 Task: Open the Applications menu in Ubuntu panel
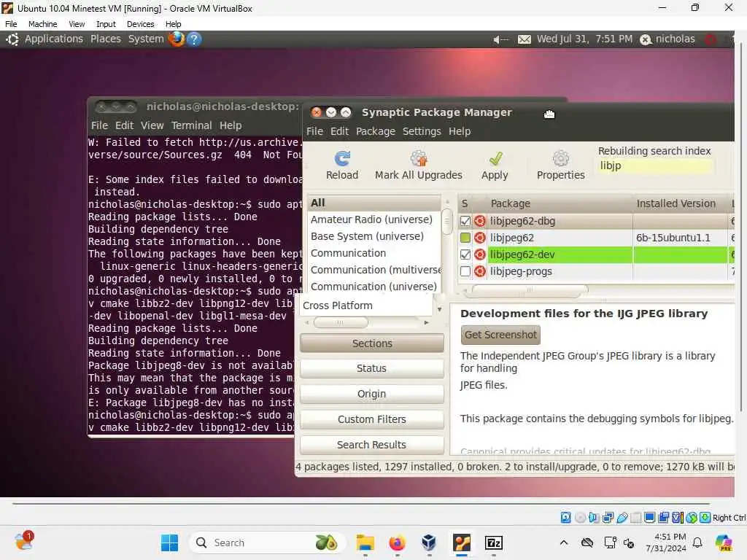54,39
